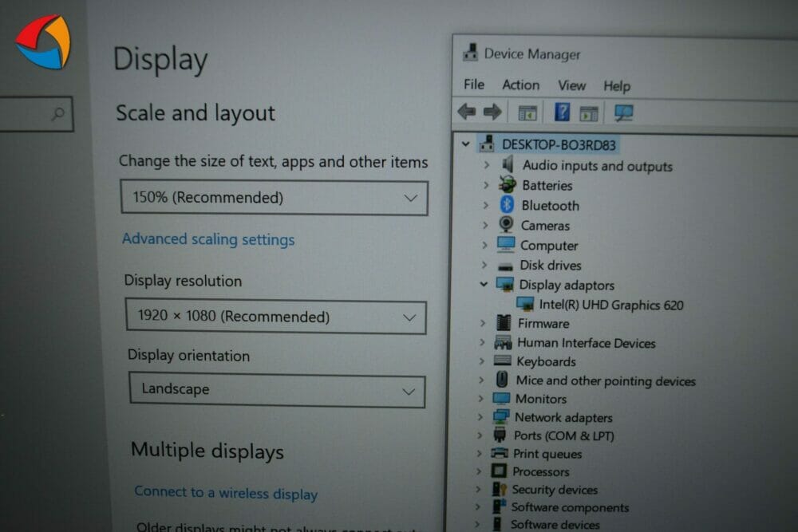The image size is (798, 532).
Task: Open the File menu in Device Manager
Action: 474,84
